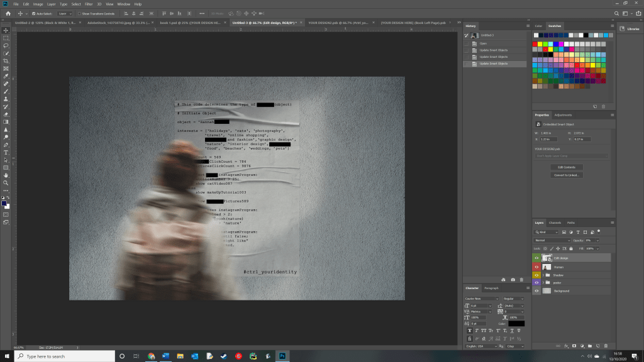The width and height of the screenshot is (644, 362).
Task: Select the Lasso tool
Action: point(6,46)
